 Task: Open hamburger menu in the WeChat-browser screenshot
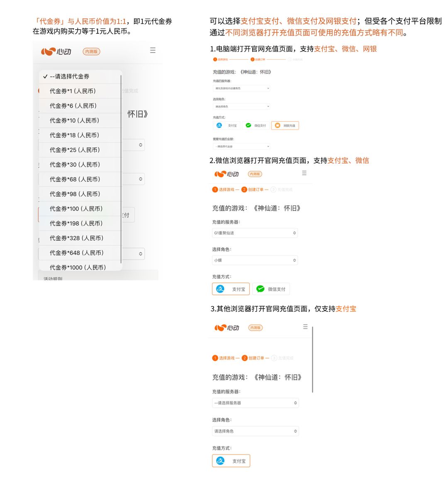point(304,173)
